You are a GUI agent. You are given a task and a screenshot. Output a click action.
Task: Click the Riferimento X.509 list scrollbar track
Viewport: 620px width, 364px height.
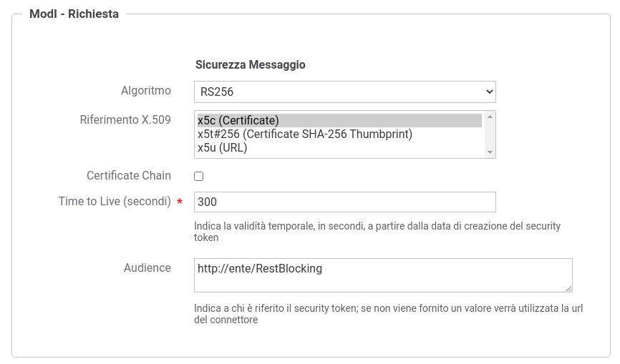point(490,134)
